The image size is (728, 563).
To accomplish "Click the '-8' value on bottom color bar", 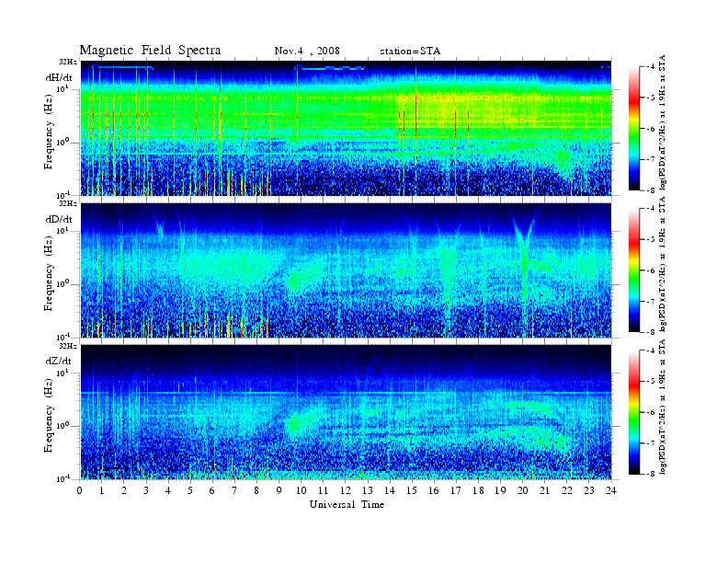I will click(x=651, y=474).
